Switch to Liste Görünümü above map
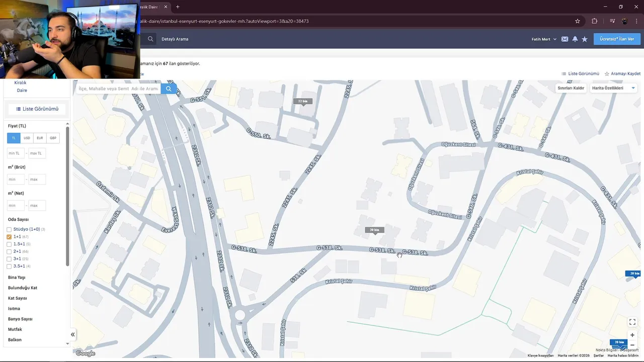Image resolution: width=644 pixels, height=362 pixels. click(x=580, y=74)
